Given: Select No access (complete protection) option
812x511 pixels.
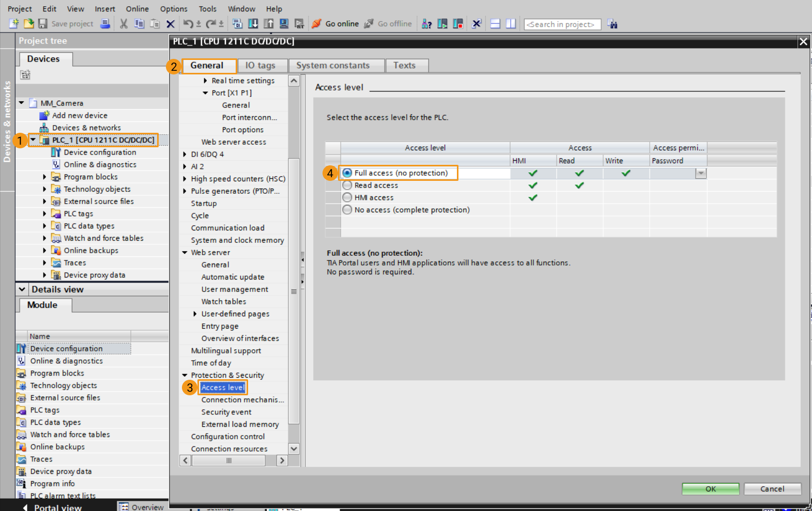Looking at the screenshot, I should 347,210.
